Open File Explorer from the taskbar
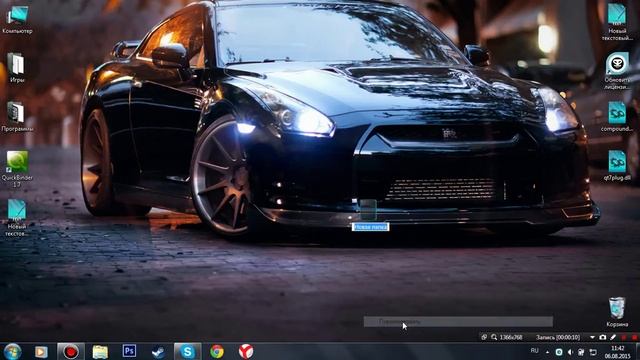This screenshot has width=640, height=360. click(100, 351)
